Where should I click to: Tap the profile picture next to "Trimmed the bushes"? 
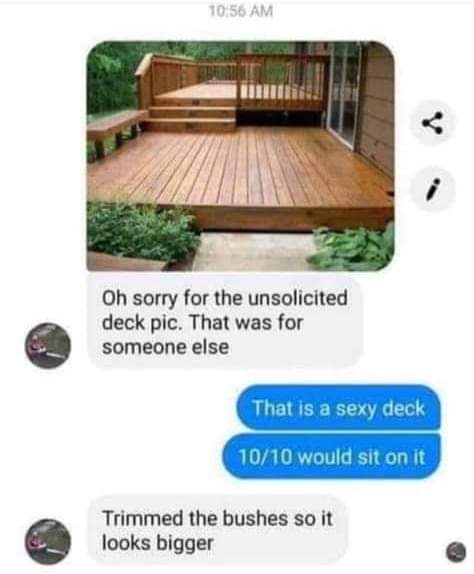point(48,541)
